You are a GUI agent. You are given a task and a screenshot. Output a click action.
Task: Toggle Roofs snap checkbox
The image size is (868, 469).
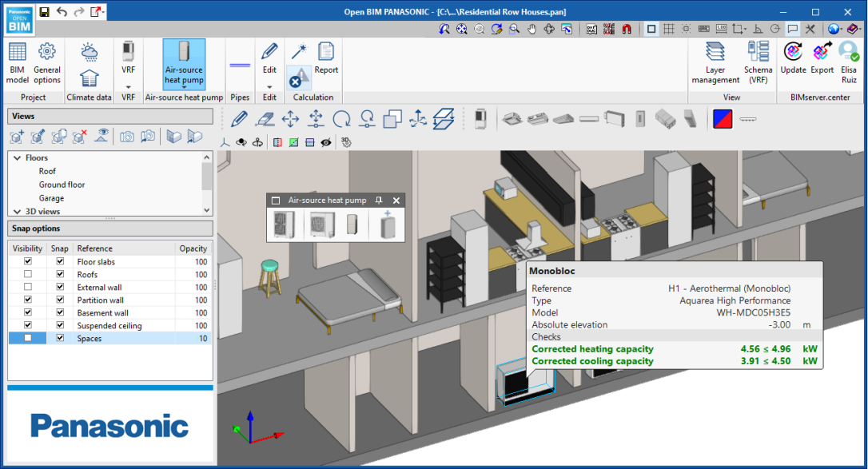click(60, 274)
